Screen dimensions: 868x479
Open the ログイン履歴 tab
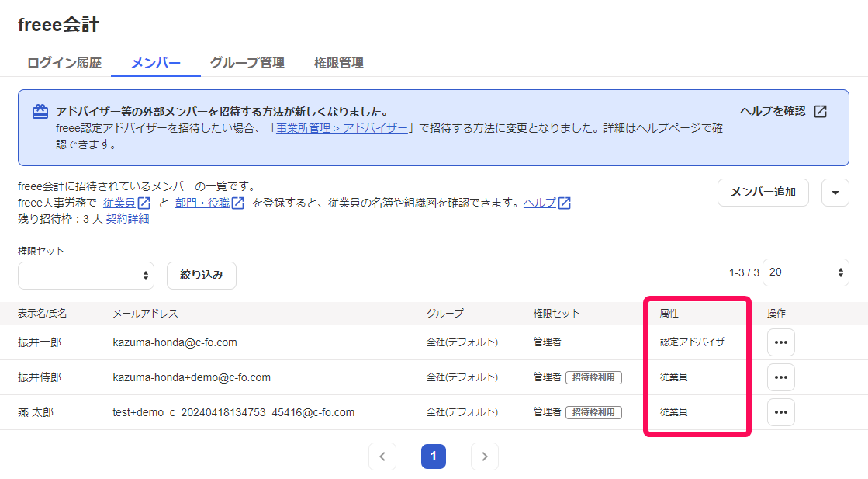[64, 63]
